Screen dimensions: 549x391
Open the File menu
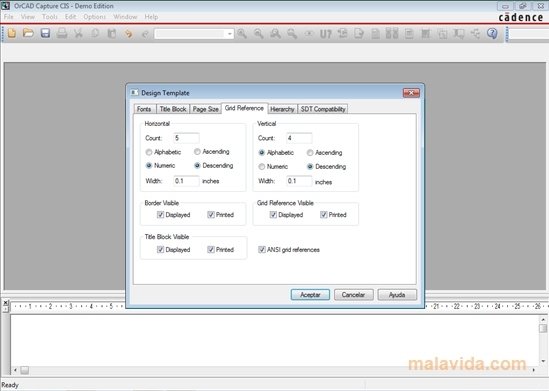[x=9, y=16]
